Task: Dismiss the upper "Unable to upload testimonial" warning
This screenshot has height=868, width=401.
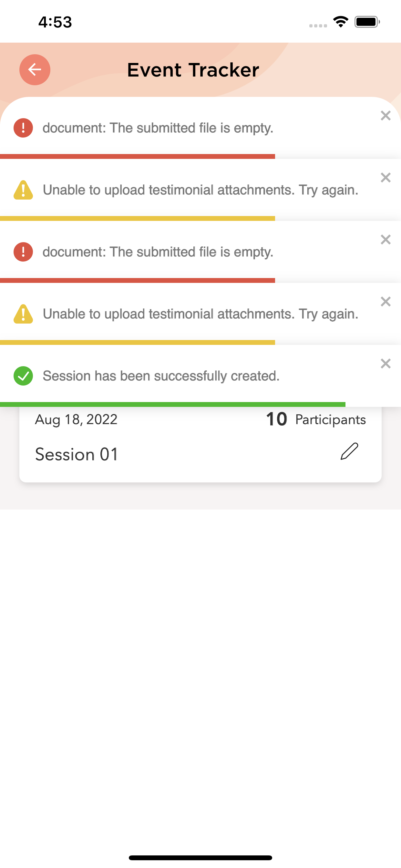Action: (386, 178)
